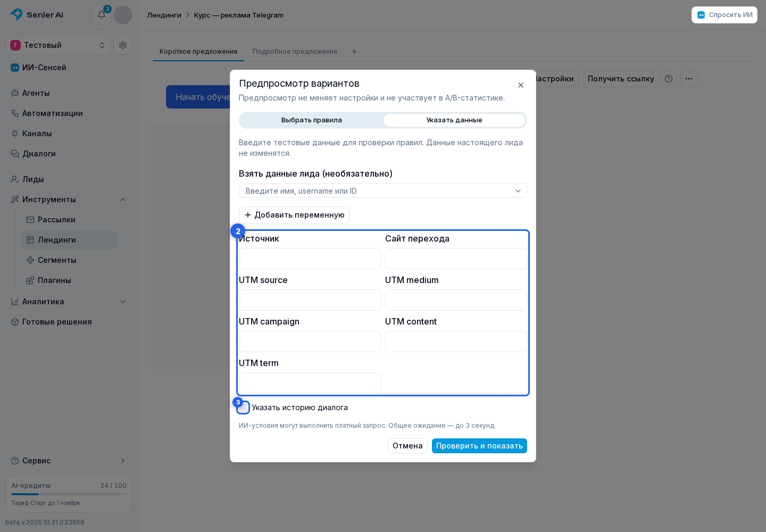Focus the UTM medium input field
Image resolution: width=766 pixels, height=532 pixels.
[x=456, y=300]
